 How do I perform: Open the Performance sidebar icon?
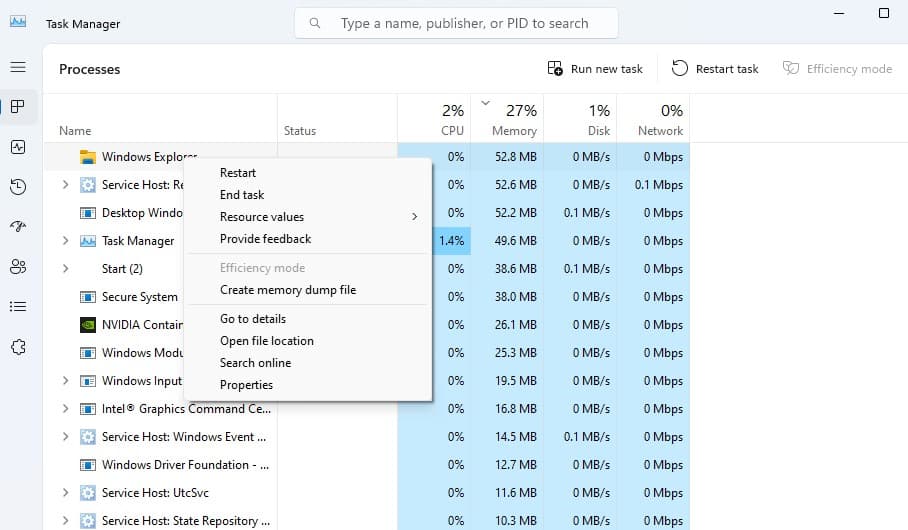pyautogui.click(x=17, y=147)
